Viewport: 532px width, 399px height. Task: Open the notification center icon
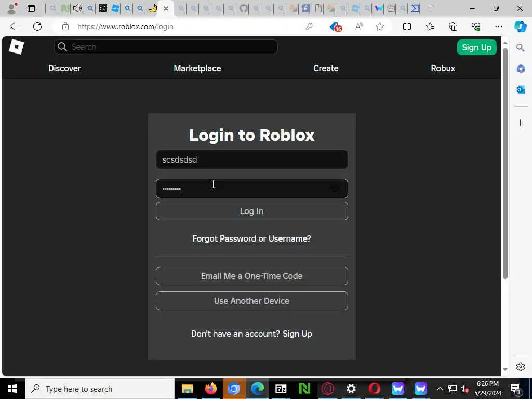point(516,389)
